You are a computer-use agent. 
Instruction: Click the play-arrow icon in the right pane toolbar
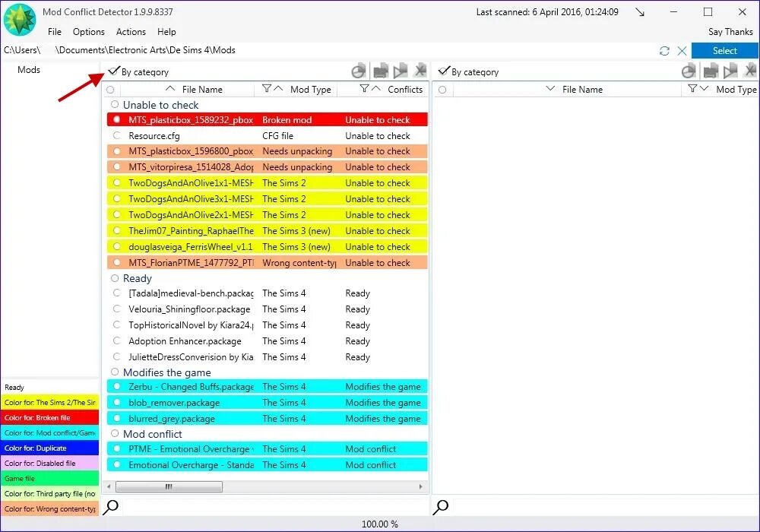click(730, 71)
